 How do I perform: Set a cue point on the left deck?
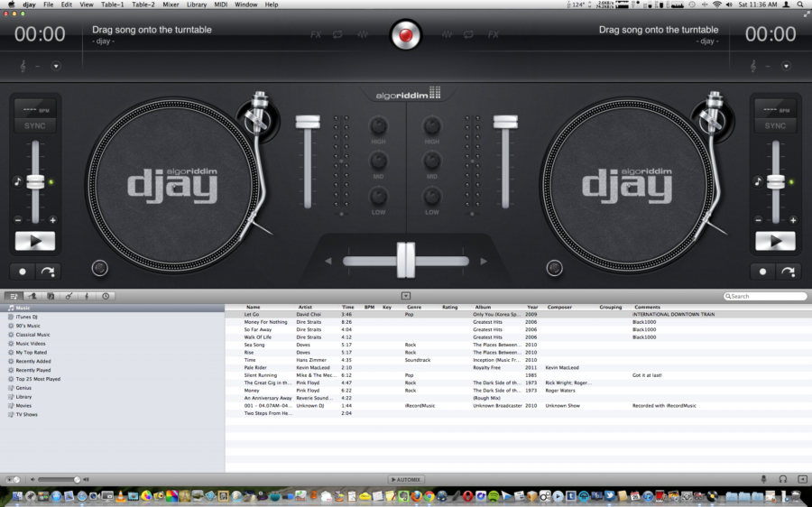pos(23,272)
